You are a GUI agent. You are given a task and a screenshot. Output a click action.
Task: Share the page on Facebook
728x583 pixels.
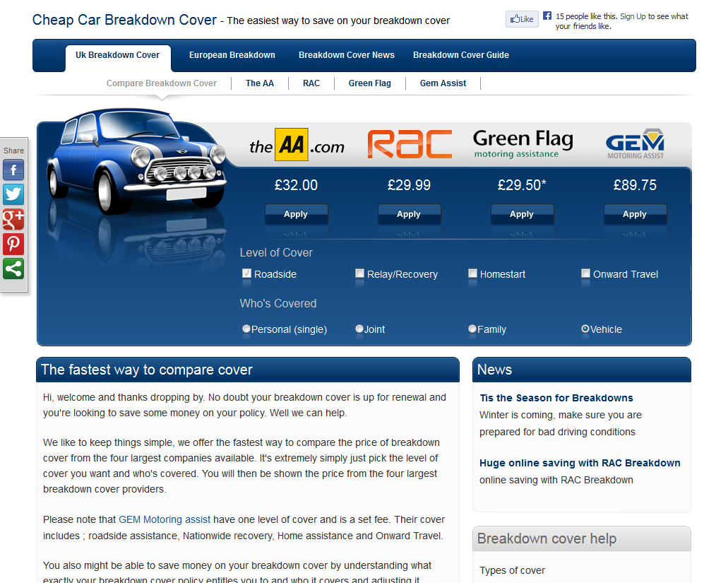13,170
